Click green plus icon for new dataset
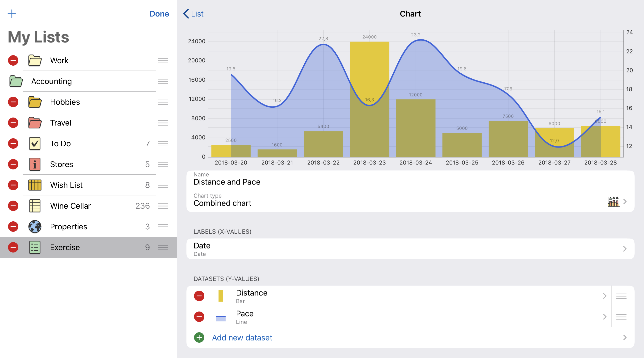 click(x=199, y=337)
